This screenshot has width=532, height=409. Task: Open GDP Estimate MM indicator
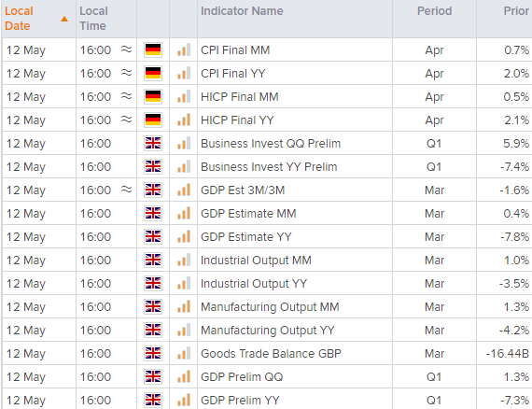(x=248, y=214)
